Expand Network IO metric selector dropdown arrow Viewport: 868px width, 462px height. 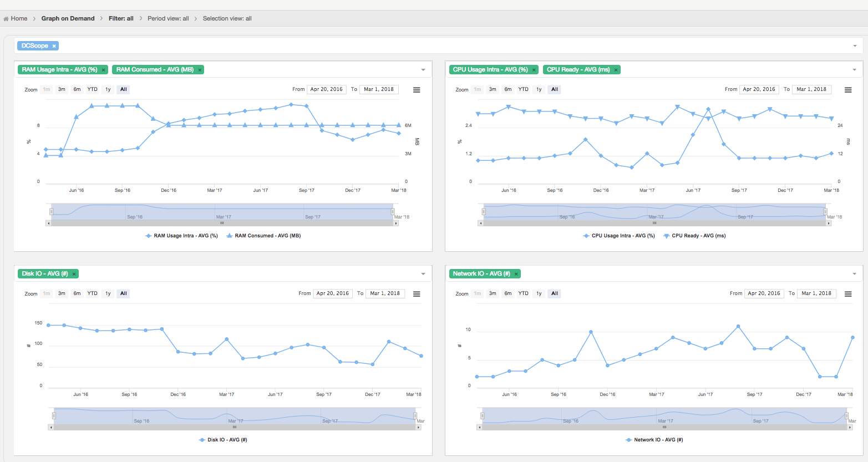tap(854, 274)
